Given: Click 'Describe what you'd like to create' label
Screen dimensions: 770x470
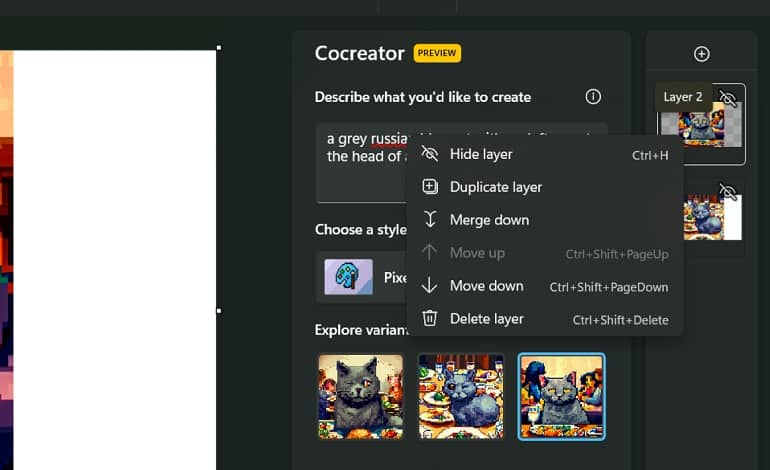Looking at the screenshot, I should pos(423,97).
